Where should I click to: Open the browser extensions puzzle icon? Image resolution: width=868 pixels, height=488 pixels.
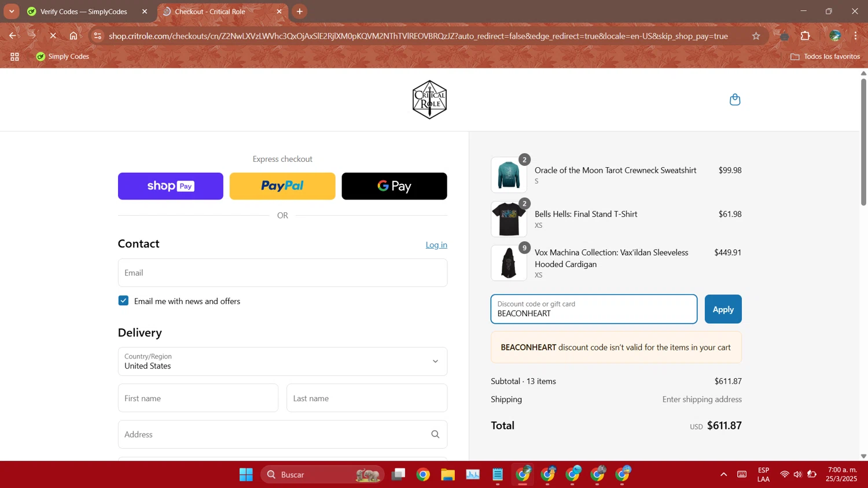pos(806,36)
